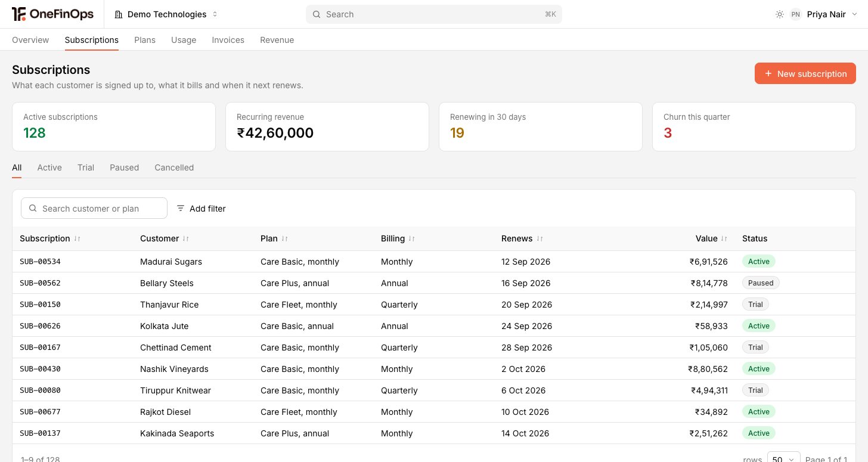Click the value ₹34,892 for Rajkot Diesel
Viewport: 868px width, 462px height.
click(x=711, y=412)
